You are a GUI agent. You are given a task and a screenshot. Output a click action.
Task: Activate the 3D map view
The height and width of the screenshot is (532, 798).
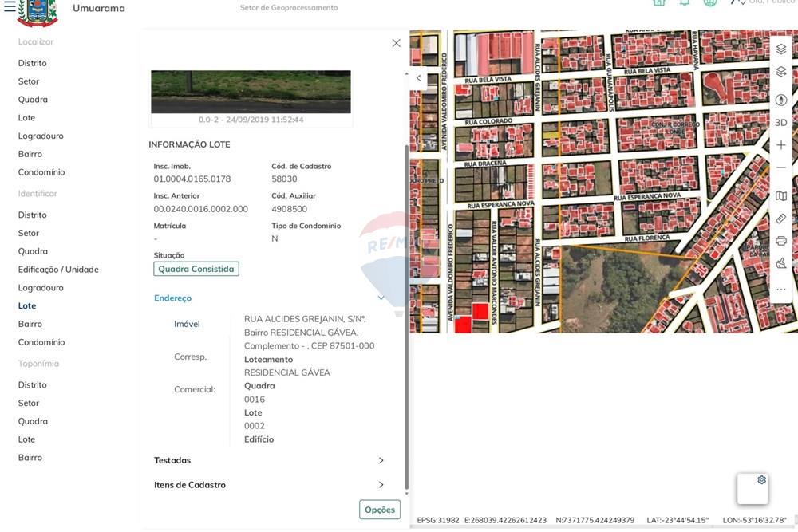(780, 122)
